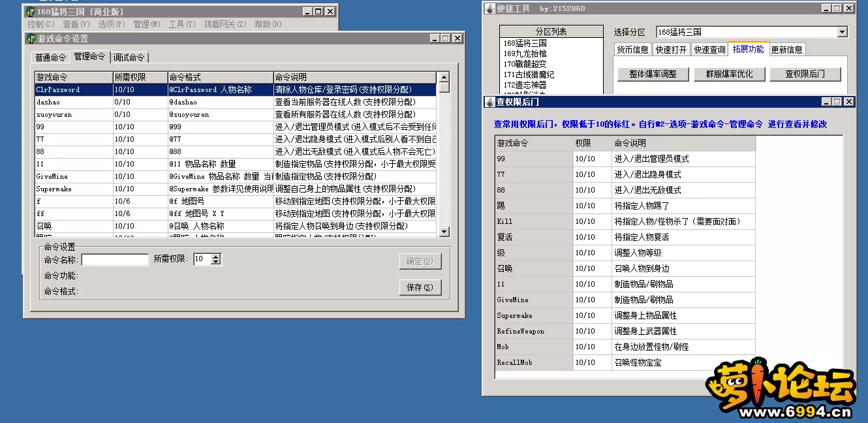Screen dimensions: 868x423
Task: Select the Supermake row in 游戏命令设置
Action: pos(236,189)
